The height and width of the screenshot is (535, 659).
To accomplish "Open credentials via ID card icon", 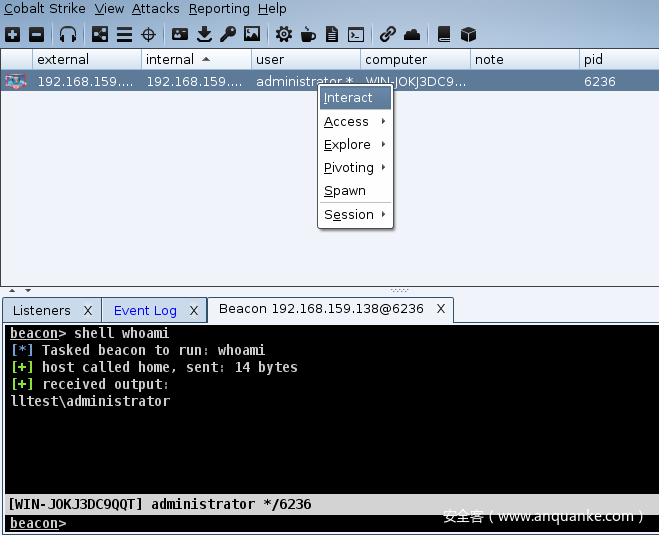I will (180, 34).
